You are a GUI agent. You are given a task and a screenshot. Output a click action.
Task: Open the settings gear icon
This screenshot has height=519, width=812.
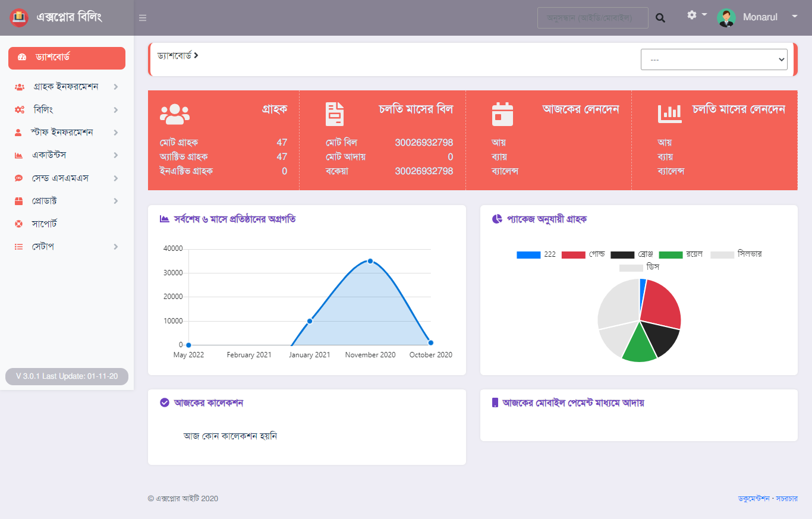(692, 15)
